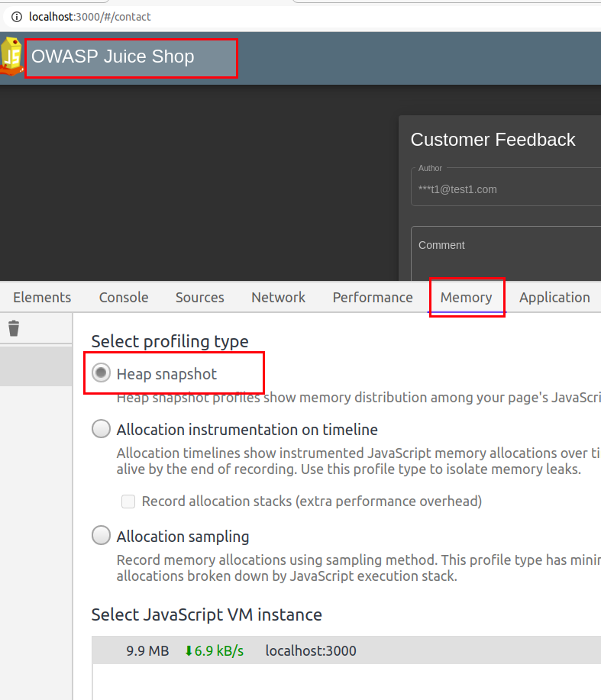Switch to the Elements tab
The image size is (601, 700).
click(x=42, y=297)
